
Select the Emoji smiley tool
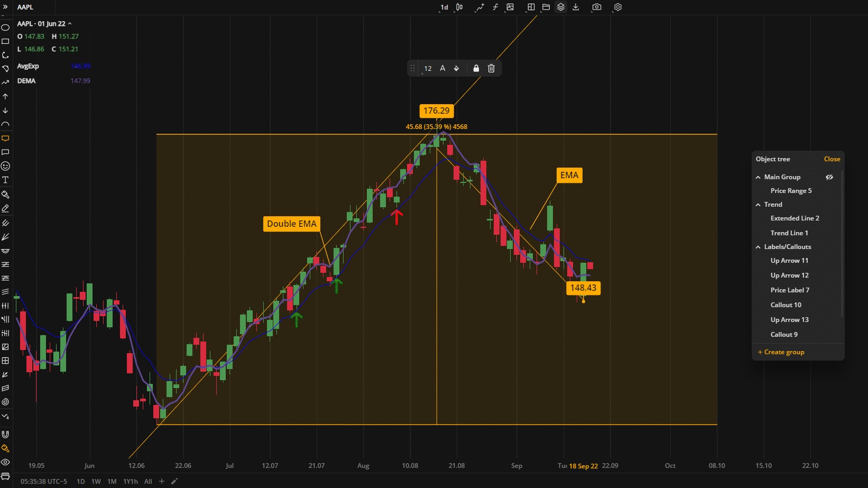(x=5, y=166)
